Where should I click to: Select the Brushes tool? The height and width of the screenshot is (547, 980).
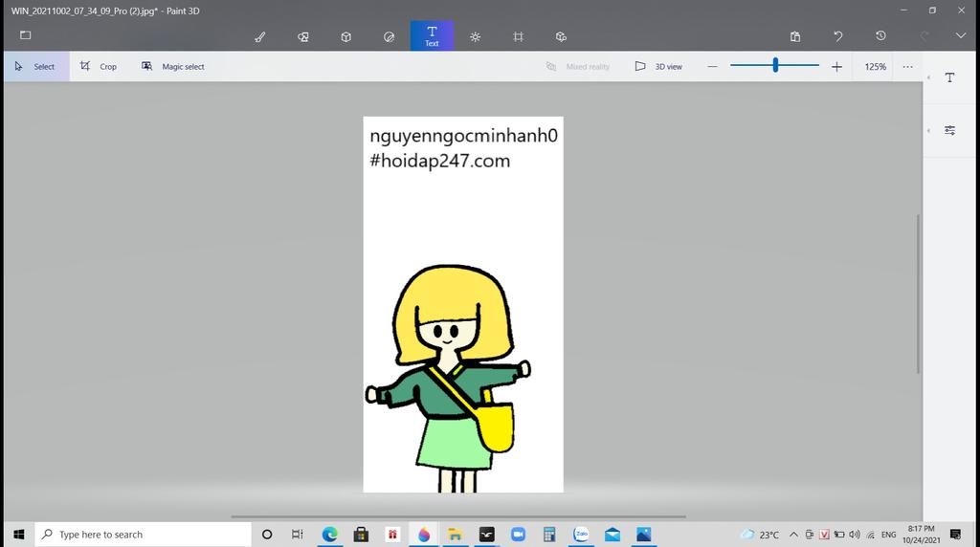(x=260, y=37)
